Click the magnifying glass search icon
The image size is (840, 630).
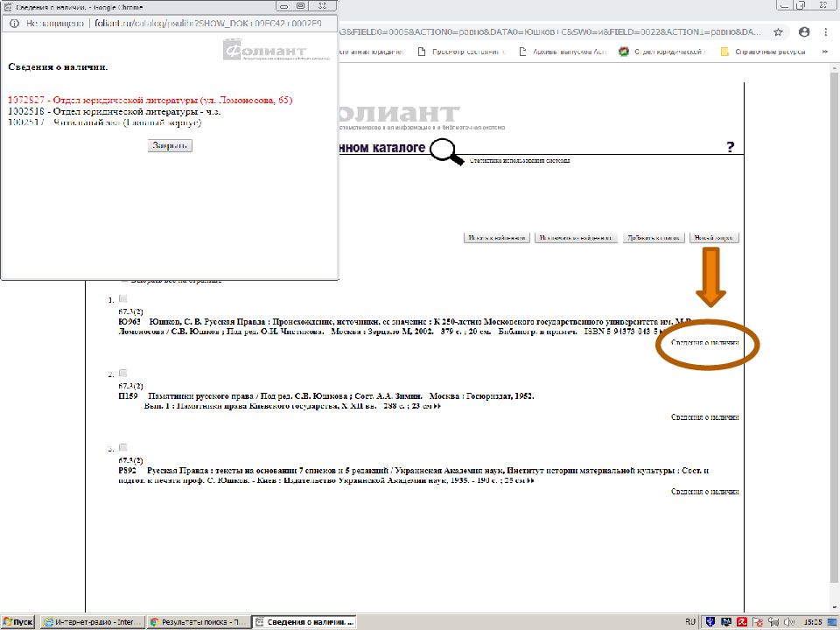[449, 151]
